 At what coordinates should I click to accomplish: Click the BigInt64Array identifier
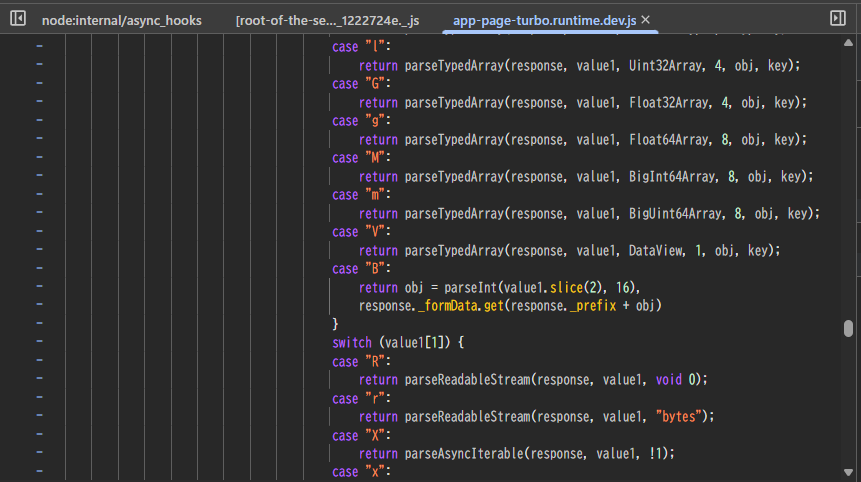click(x=672, y=177)
